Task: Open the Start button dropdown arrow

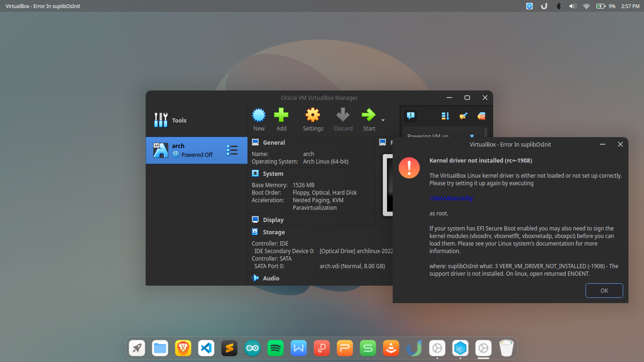Action: [383, 120]
